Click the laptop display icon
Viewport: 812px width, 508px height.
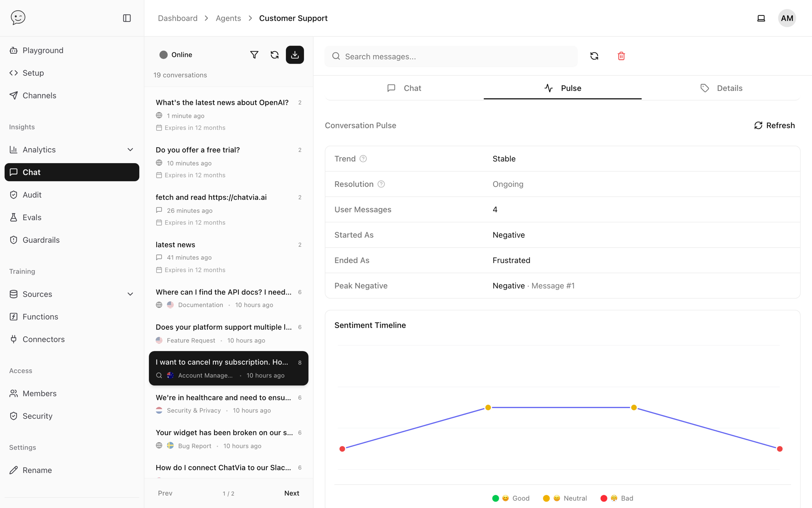[x=761, y=18]
